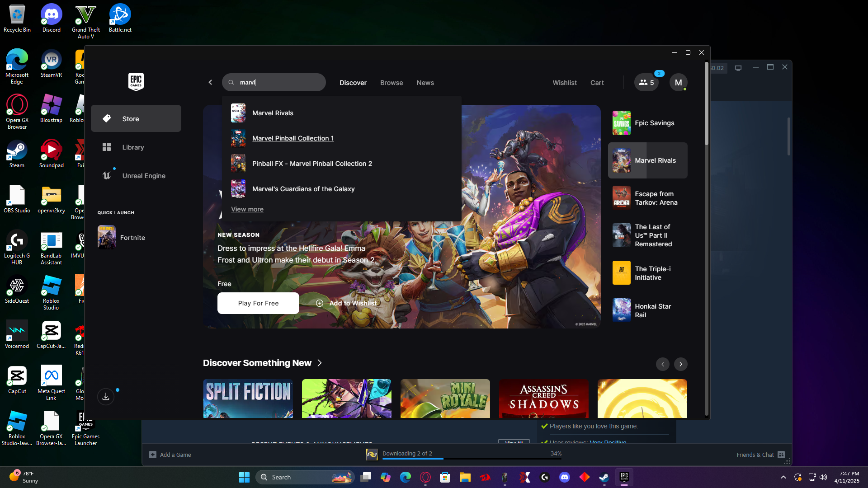Screen dimensions: 868x488
Task: Open the Cart page
Action: click(597, 83)
